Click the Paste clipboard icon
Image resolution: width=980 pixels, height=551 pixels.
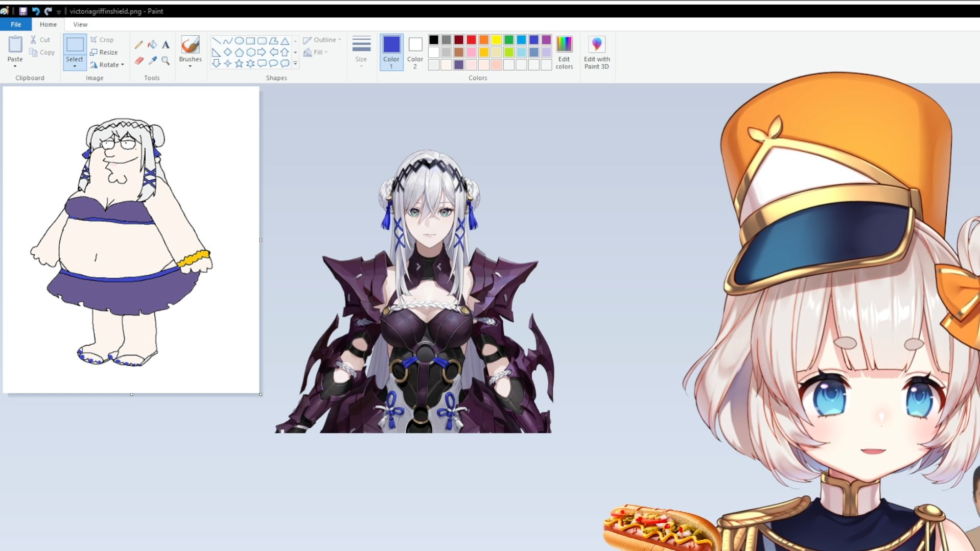click(x=15, y=44)
